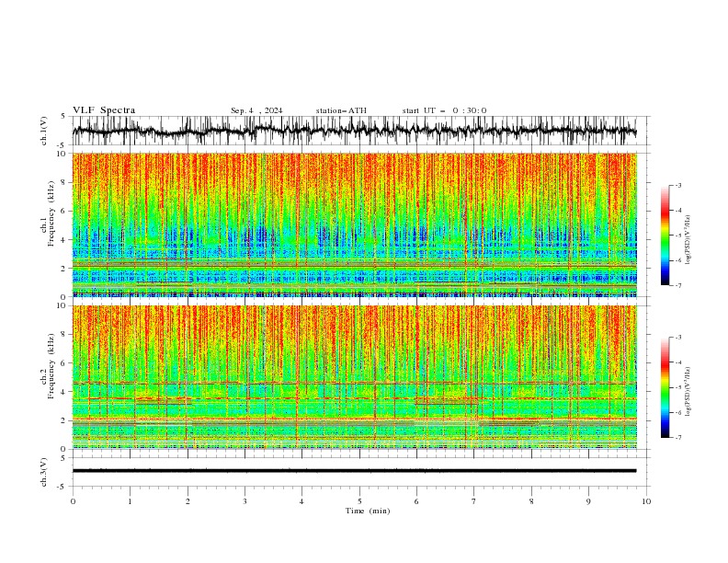
Task: Click the "VLF Spectra" plot title
Action: tap(104, 110)
